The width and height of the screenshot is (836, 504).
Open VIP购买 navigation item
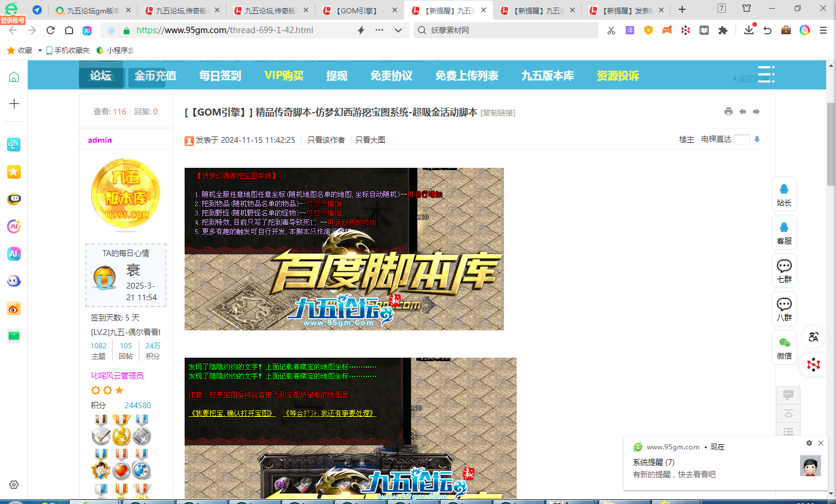(x=284, y=75)
